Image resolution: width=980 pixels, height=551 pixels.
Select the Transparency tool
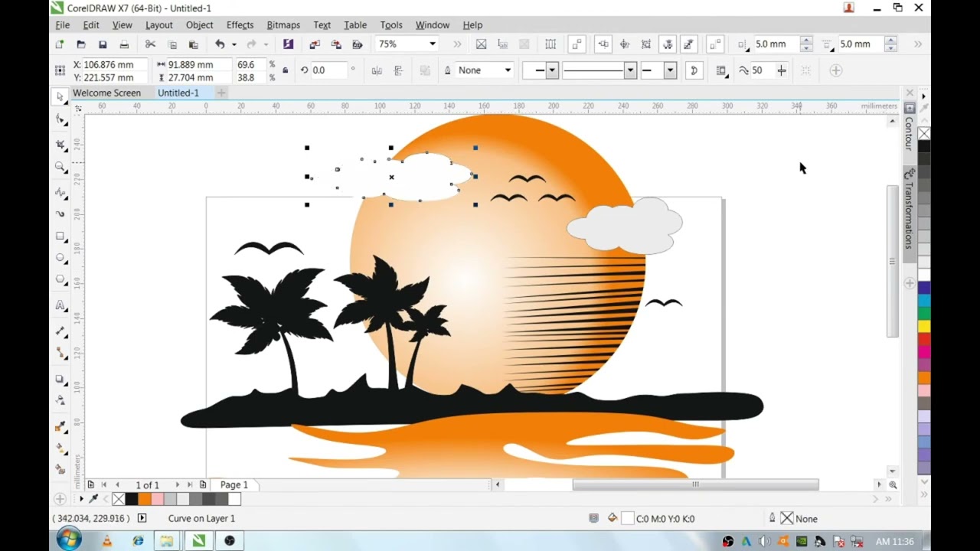coord(60,400)
